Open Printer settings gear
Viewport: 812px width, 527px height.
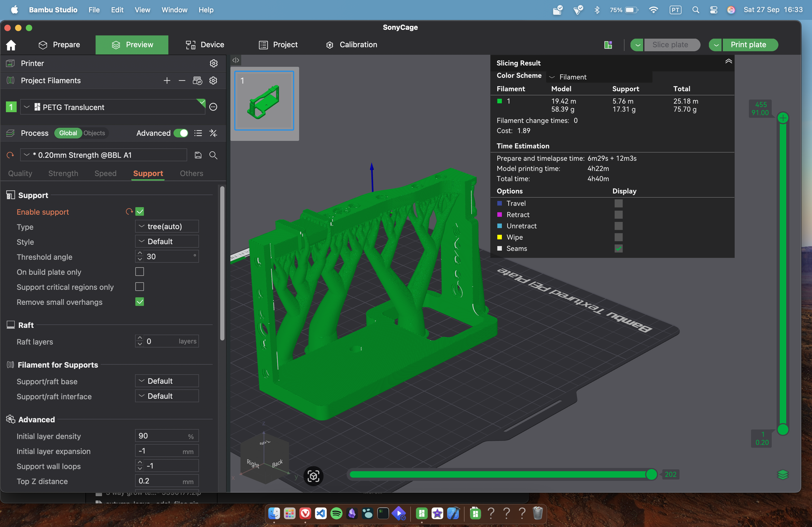pos(213,63)
